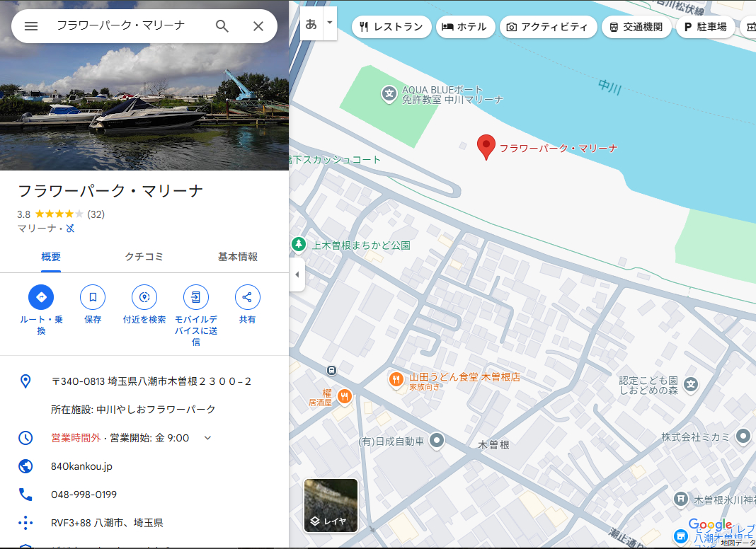Click the bus stop marker icon
This screenshot has height=549, width=756.
331,370
